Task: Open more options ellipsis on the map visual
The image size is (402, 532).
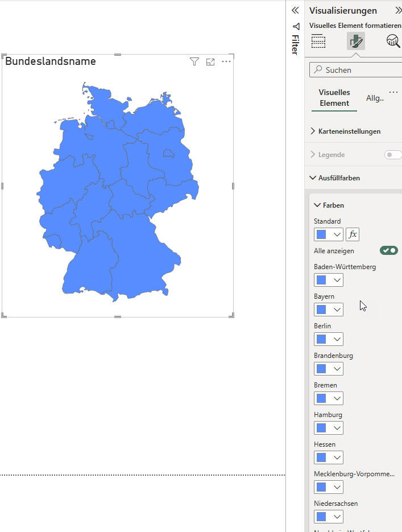Action: [226, 61]
